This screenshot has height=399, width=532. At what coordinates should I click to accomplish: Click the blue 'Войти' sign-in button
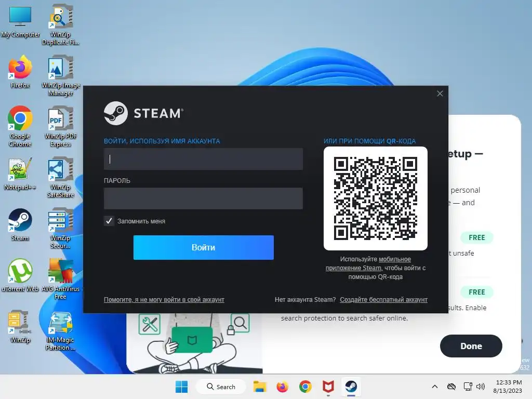[204, 247]
